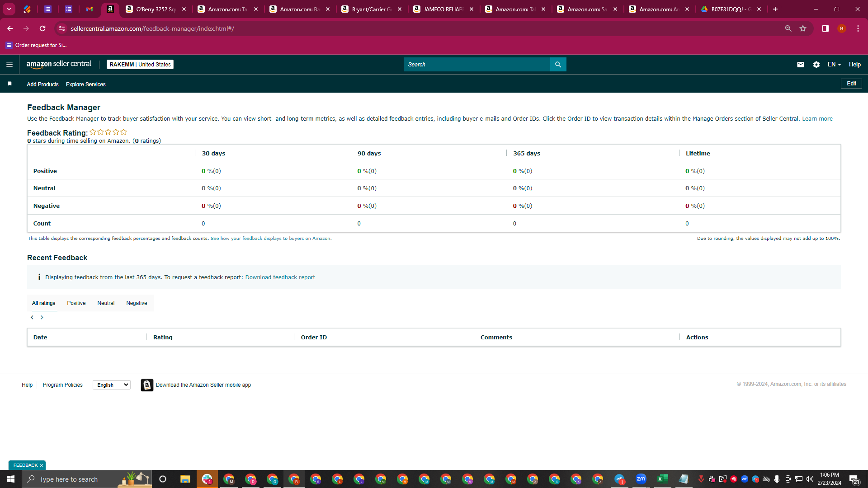Select the Positive feedback tab

76,303
